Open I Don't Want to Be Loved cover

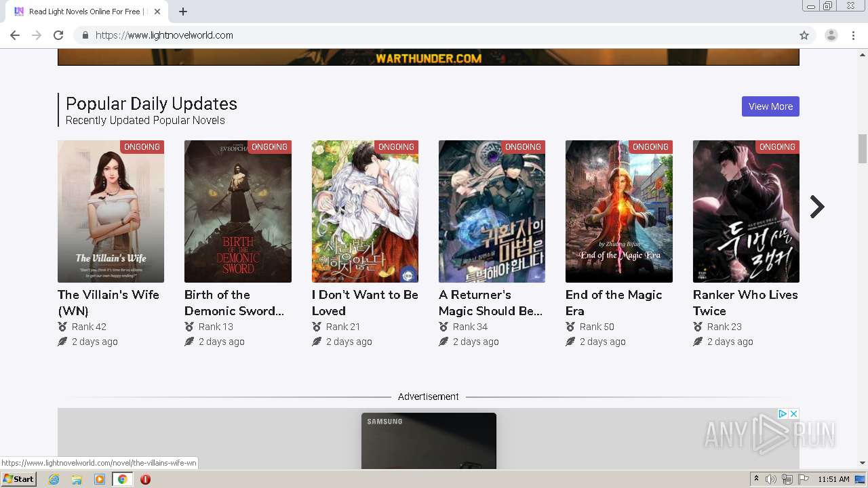[x=365, y=211]
